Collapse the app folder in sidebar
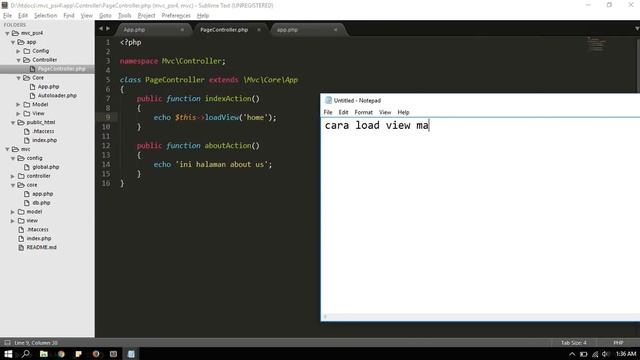This screenshot has width=640, height=360. [13, 42]
